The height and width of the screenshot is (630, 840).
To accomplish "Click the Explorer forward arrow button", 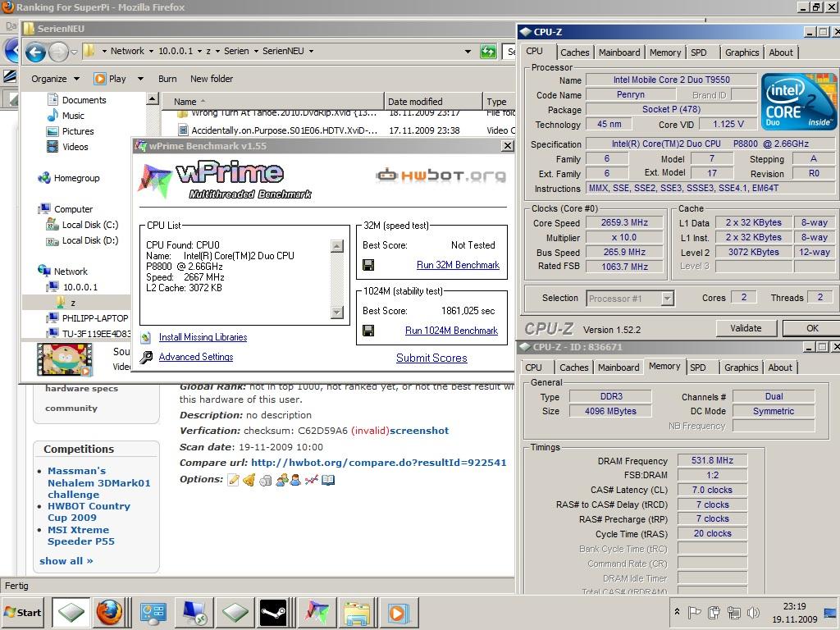I will (x=58, y=52).
